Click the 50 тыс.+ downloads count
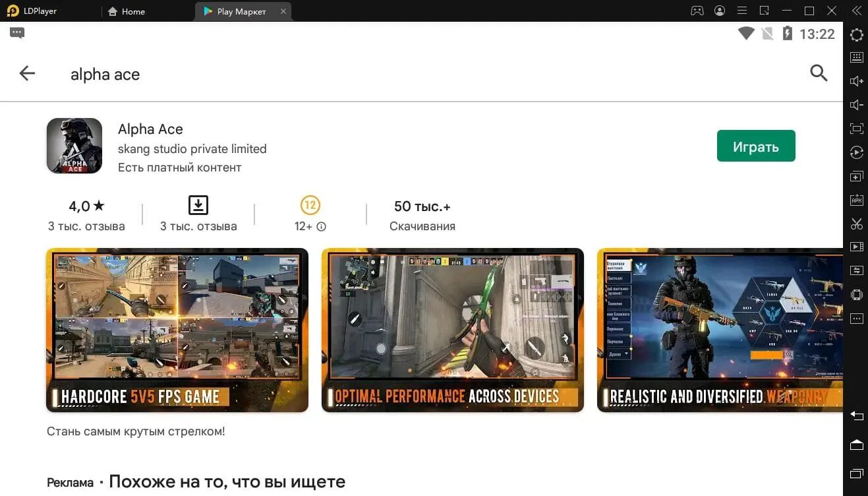Image resolution: width=868 pixels, height=496 pixels. (422, 206)
